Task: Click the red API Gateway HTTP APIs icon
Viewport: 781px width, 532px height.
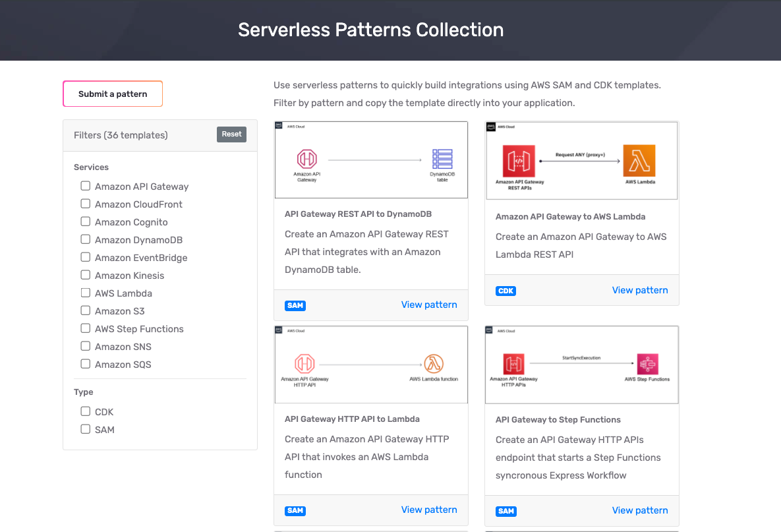Action: [513, 364]
